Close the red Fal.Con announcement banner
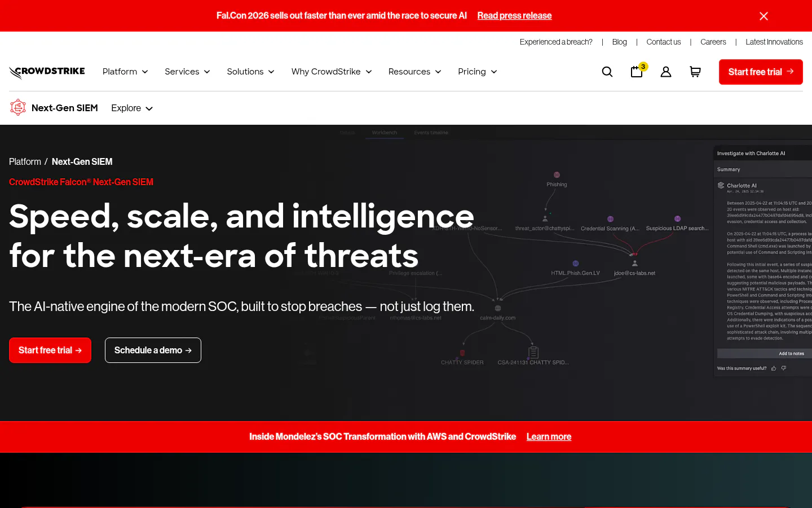 (x=764, y=16)
